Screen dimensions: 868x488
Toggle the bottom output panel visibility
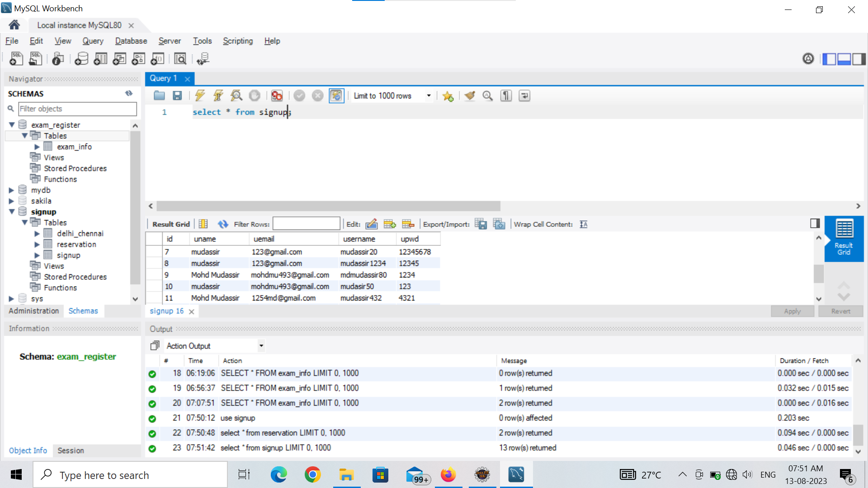[844, 59]
